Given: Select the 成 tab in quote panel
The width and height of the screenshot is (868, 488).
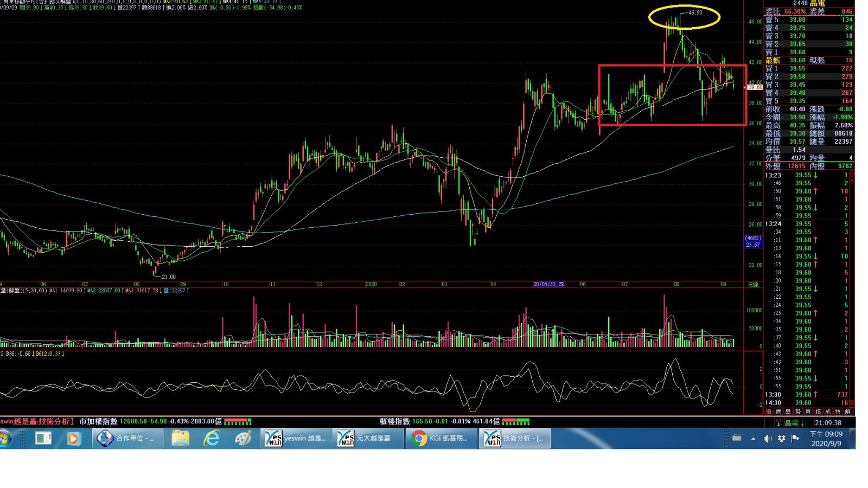Looking at the screenshot, I should 828,412.
